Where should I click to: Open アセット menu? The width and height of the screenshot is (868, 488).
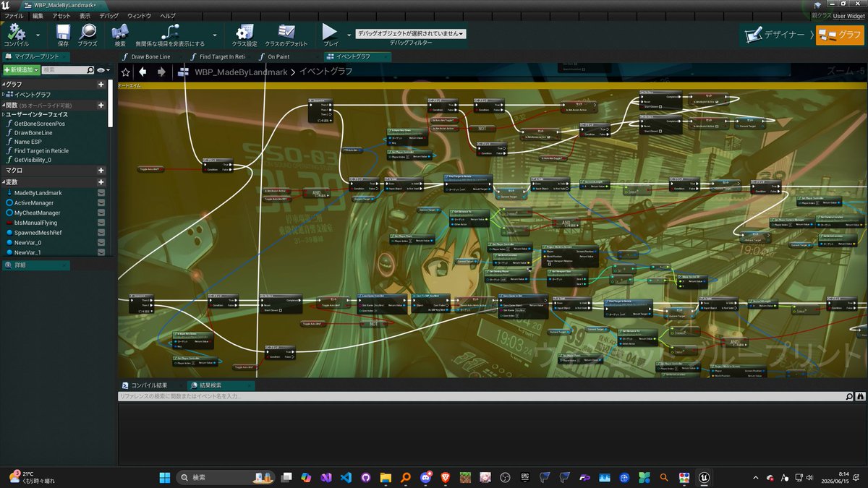click(61, 15)
